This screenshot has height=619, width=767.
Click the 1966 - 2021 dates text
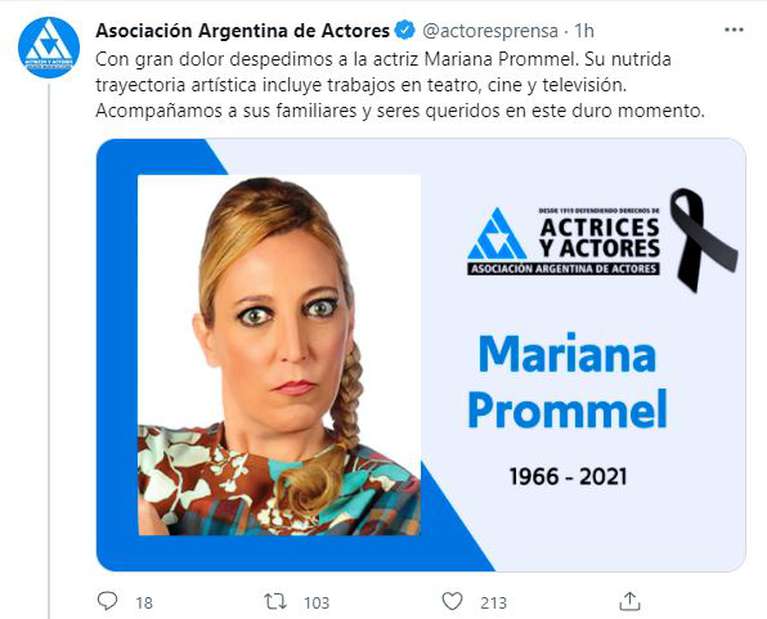568,476
